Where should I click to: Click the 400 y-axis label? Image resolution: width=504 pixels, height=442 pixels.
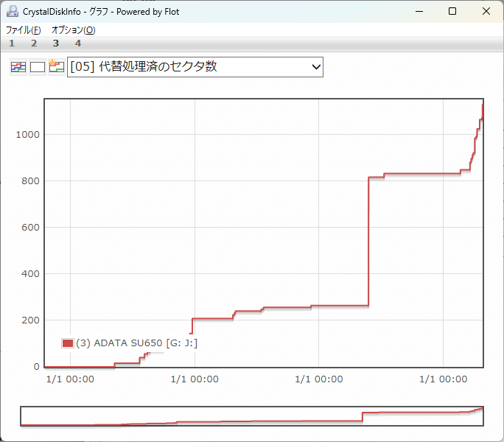[30, 274]
